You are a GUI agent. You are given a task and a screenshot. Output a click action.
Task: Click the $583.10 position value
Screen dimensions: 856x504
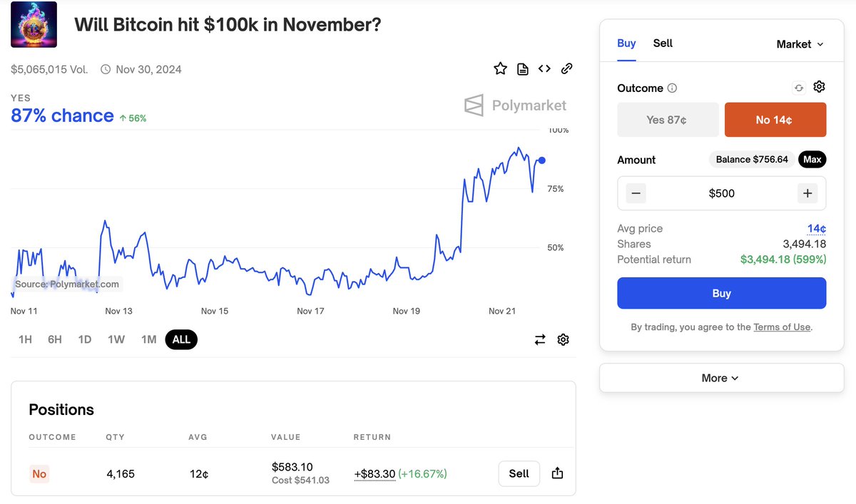[292, 467]
